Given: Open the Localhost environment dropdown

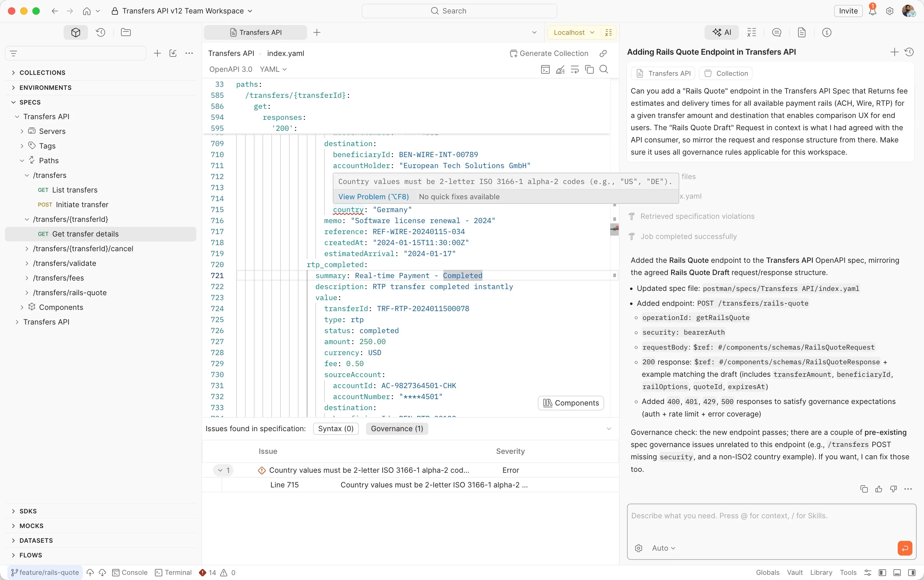Looking at the screenshot, I should click(574, 33).
